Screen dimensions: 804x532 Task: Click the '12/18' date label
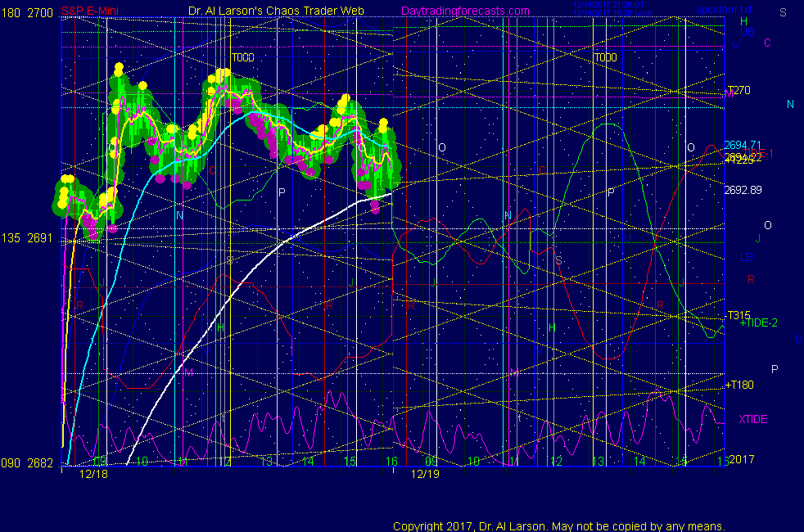pyautogui.click(x=94, y=474)
